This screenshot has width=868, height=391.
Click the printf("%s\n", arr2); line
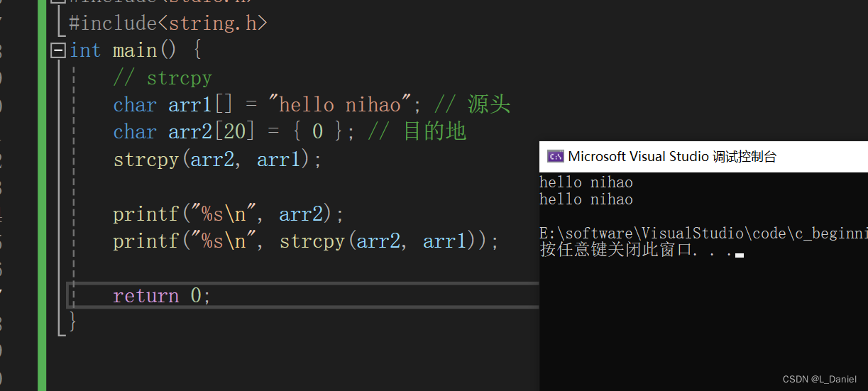(x=229, y=214)
